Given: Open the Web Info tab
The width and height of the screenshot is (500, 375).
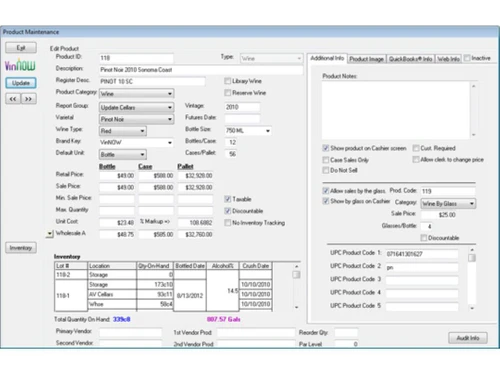Looking at the screenshot, I should [x=448, y=59].
